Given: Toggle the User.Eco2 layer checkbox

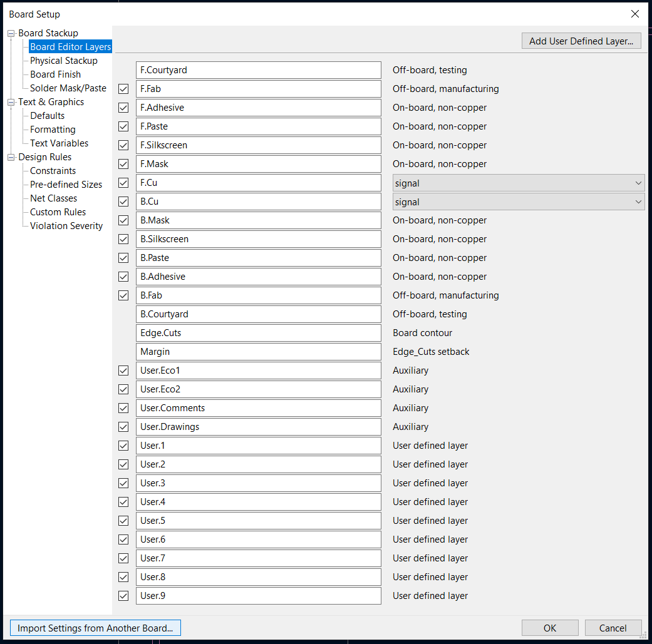Looking at the screenshot, I should point(123,389).
